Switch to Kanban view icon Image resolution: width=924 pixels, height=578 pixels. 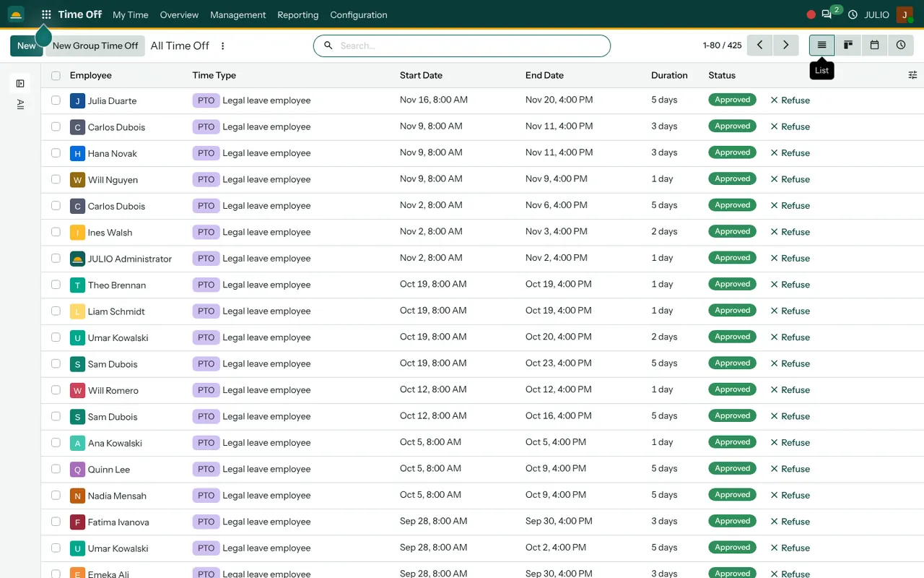[x=848, y=45]
